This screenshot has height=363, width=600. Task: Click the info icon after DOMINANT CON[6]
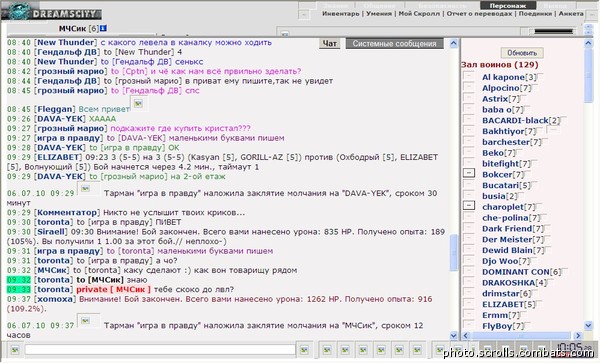(x=564, y=272)
